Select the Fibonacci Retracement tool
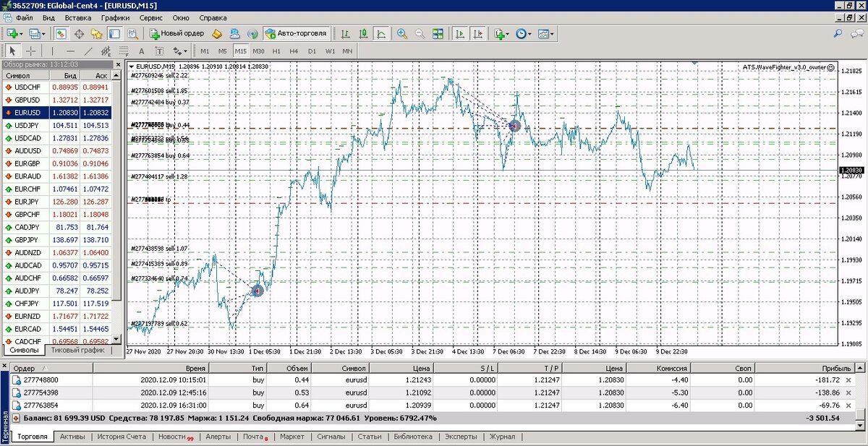 coord(124,51)
